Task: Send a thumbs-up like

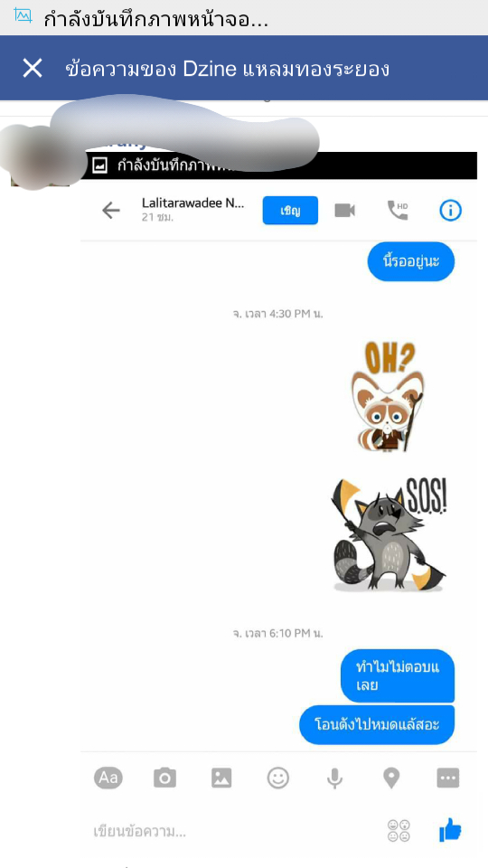Action: click(x=450, y=830)
